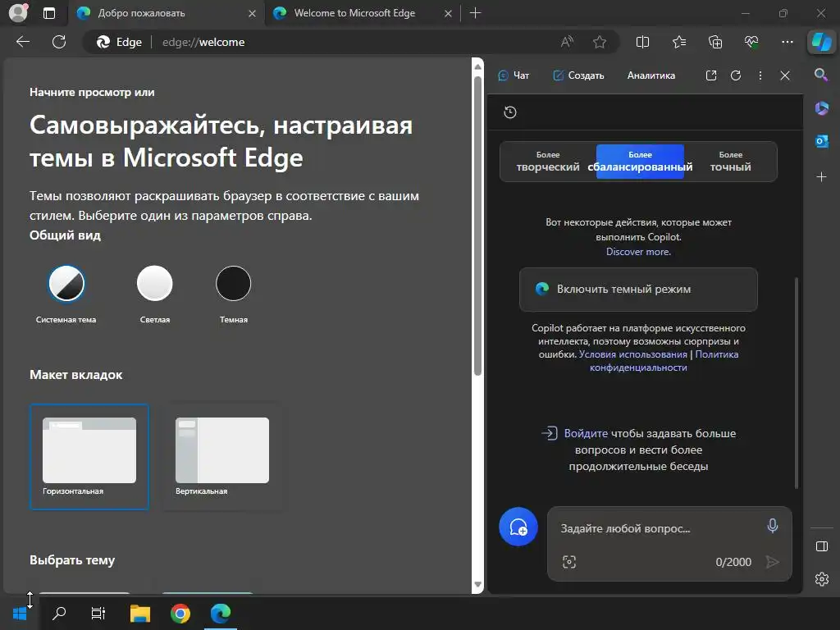This screenshot has width=840, height=630.
Task: Launch Google Chrome from the taskbar
Action: [180, 613]
